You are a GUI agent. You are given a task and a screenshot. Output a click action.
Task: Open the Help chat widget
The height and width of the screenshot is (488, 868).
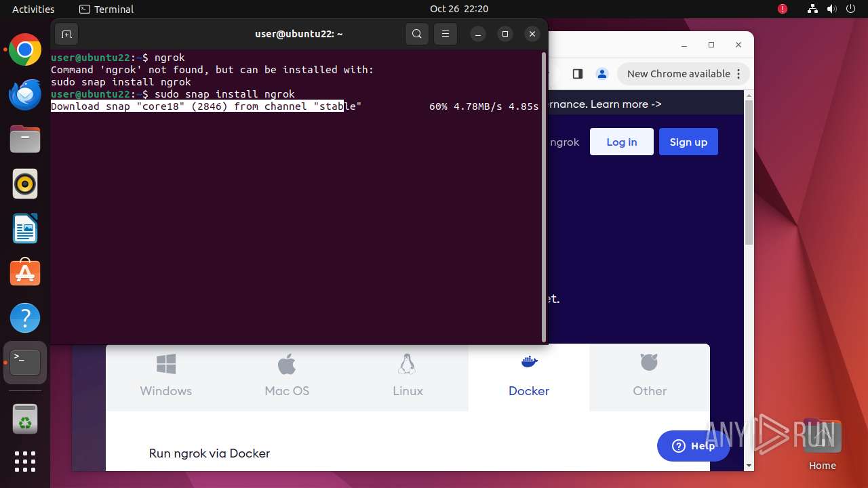click(x=693, y=445)
